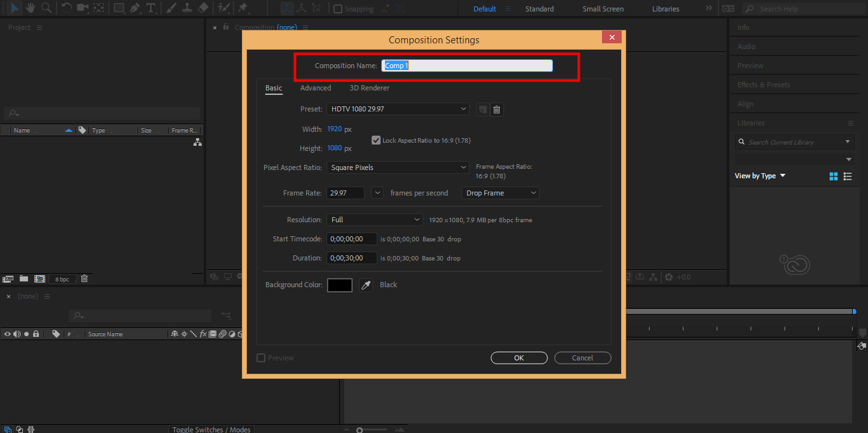Open the Search Current Library dropdown arrow

point(848,142)
